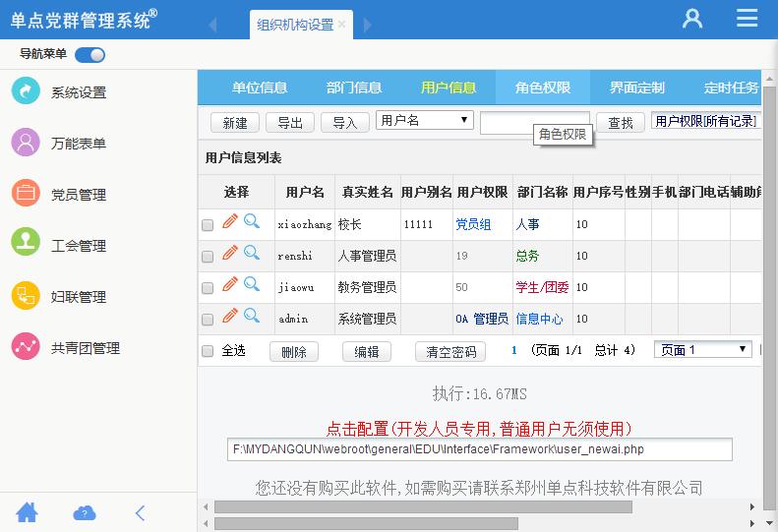Image resolution: width=778 pixels, height=532 pixels.
Task: Tick the 全选 select-all checkbox
Action: [x=208, y=351]
